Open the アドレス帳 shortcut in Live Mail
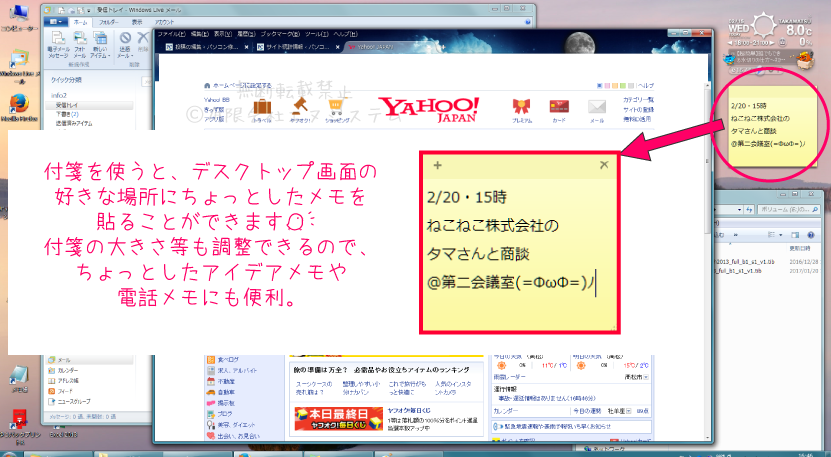 click(63, 381)
